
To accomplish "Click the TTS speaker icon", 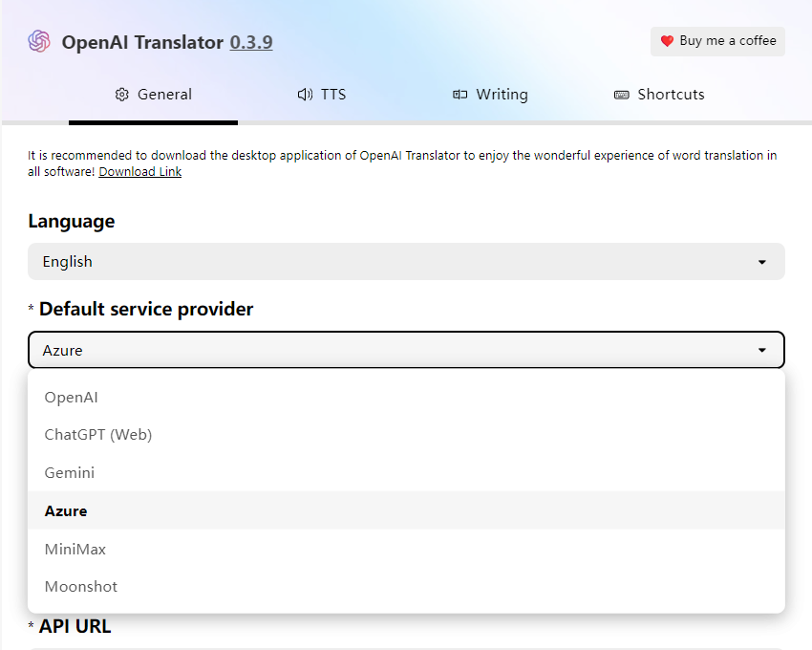I will tap(305, 95).
